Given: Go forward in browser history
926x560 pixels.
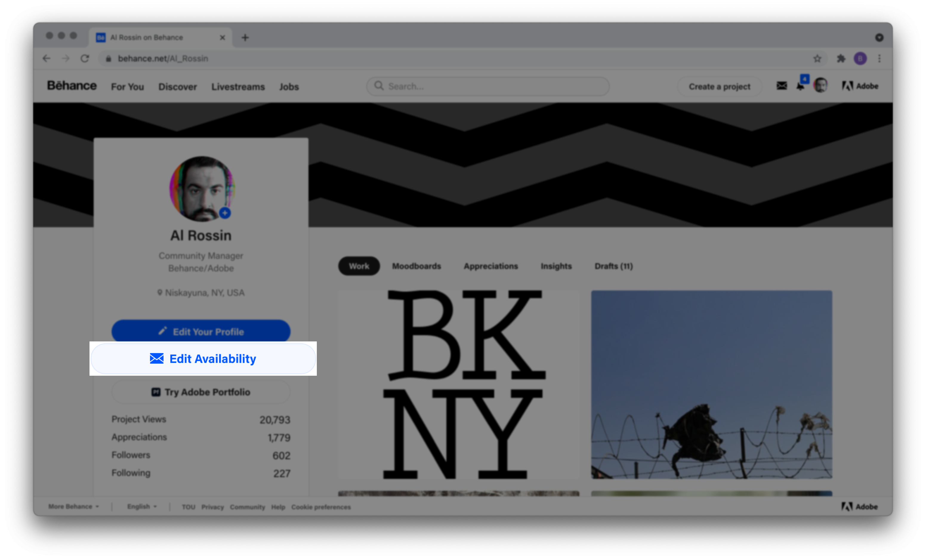Looking at the screenshot, I should pyautogui.click(x=66, y=58).
